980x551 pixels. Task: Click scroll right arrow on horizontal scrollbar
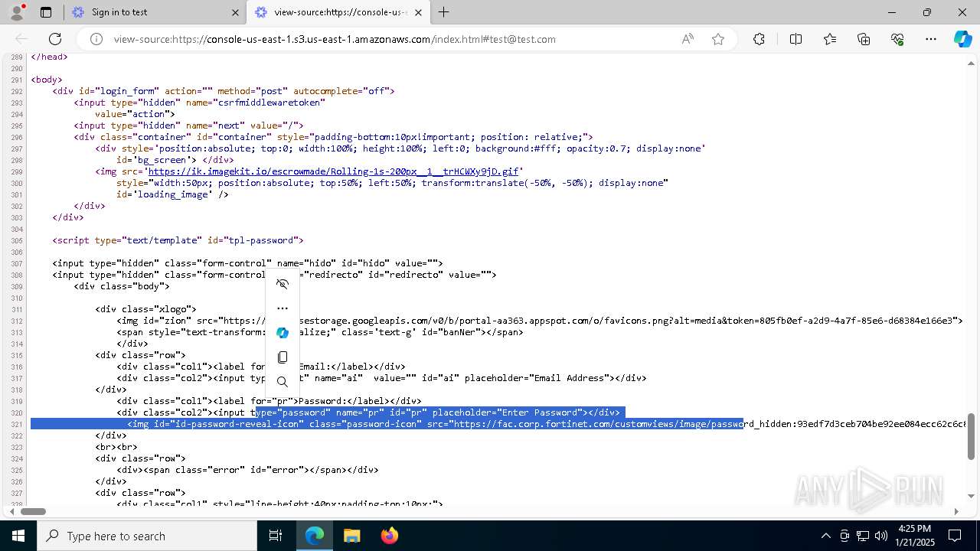956,511
